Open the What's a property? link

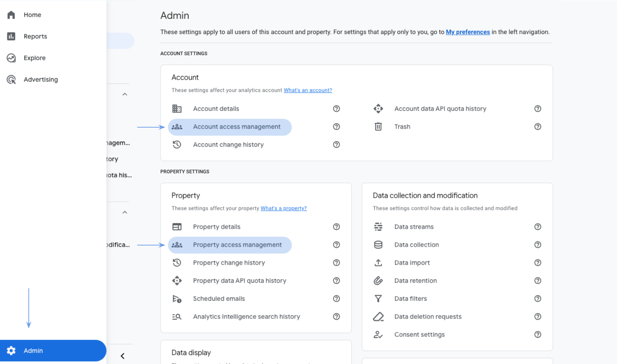(284, 208)
